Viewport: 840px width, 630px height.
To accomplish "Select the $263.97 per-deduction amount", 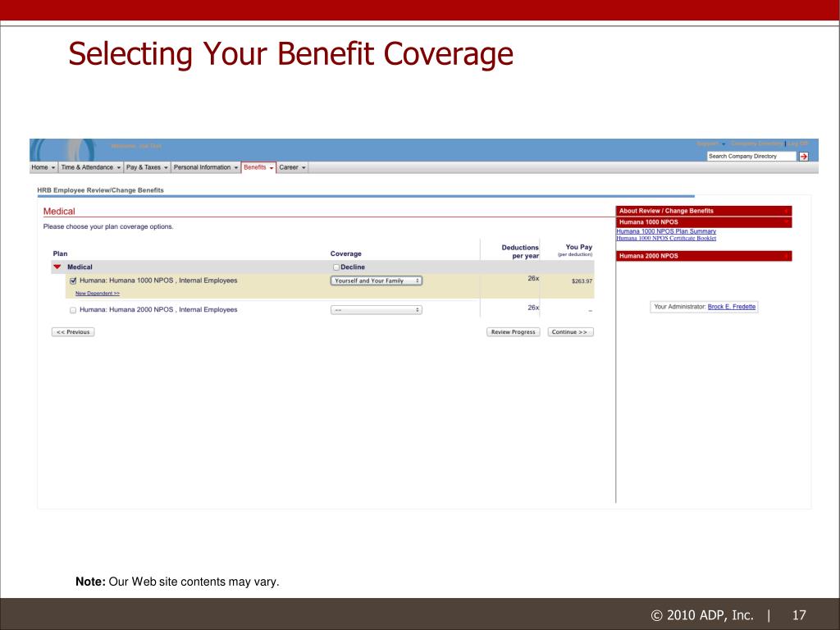I will (582, 281).
